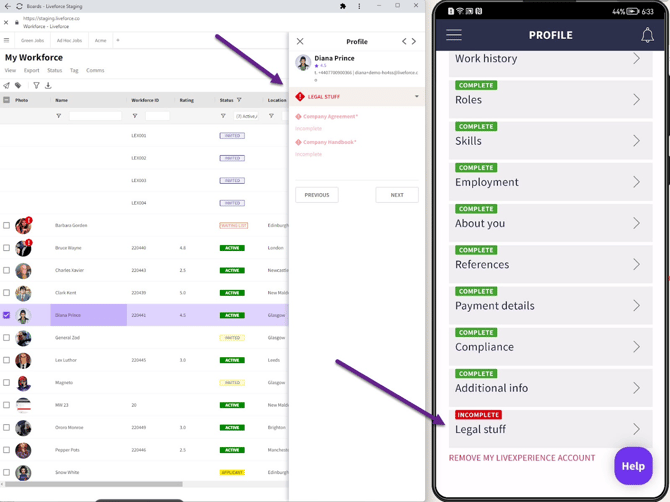Image resolution: width=670 pixels, height=502 pixels.
Task: Open the References section on mobile
Action: pos(550,263)
